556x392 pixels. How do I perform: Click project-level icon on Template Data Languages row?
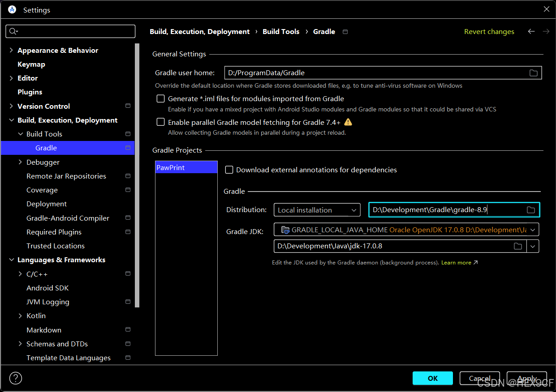(128, 358)
